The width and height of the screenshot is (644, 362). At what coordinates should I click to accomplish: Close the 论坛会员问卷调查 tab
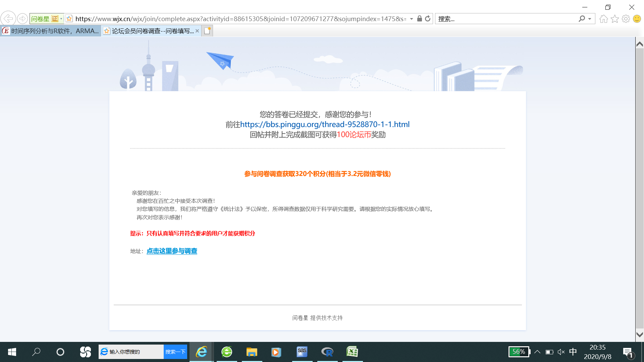[x=197, y=31]
